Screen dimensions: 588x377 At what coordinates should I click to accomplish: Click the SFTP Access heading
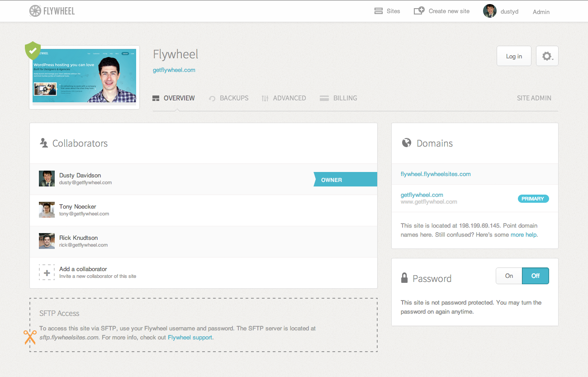pyautogui.click(x=59, y=313)
